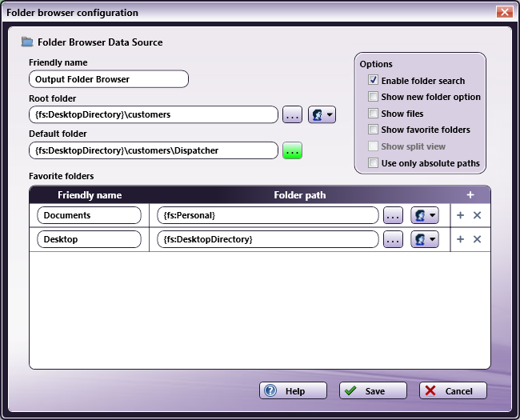The width and height of the screenshot is (520, 420).
Task: Click the add-row plus icon in the Favorite folders header
Action: click(470, 194)
